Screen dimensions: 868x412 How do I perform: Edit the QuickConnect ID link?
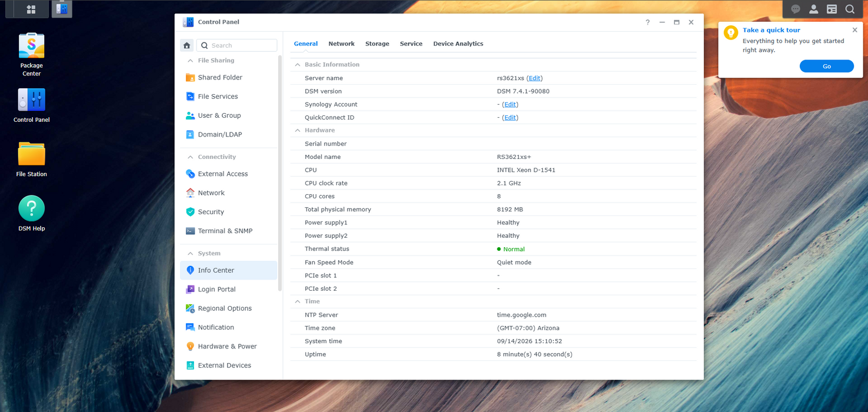(x=510, y=118)
